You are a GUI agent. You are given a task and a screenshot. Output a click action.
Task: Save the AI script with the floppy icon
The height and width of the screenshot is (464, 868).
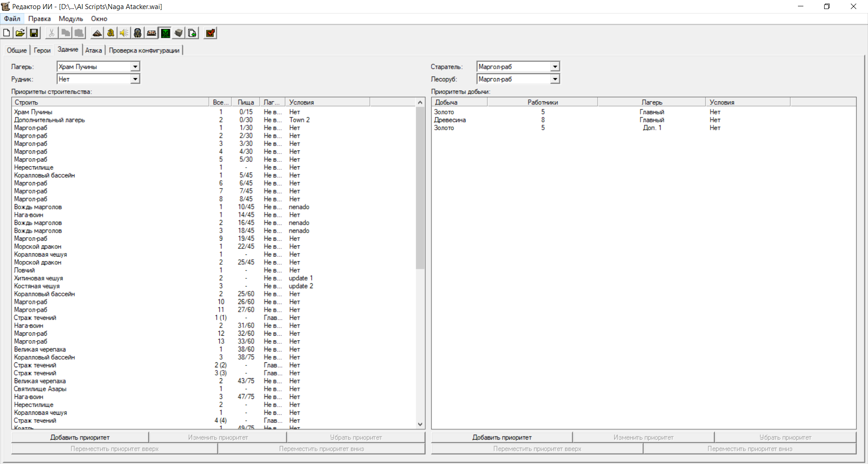tap(34, 33)
